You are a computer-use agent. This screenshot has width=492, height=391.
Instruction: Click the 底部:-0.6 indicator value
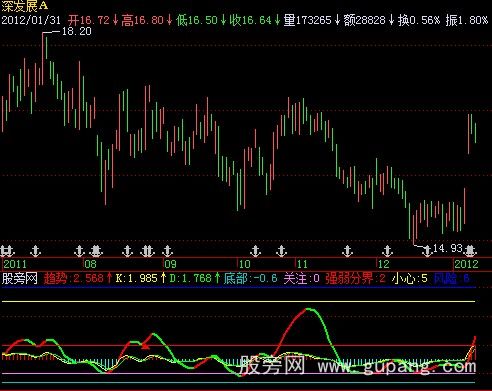250,278
